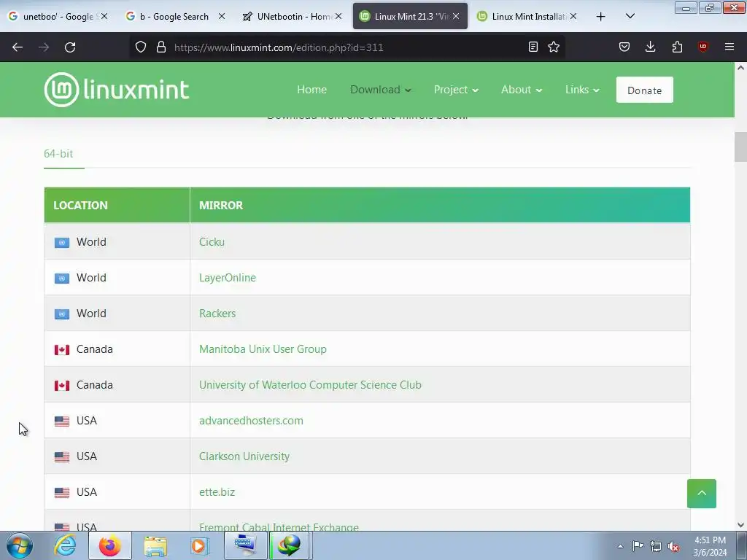Viewport: 747px width, 560px height.
Task: Click the Linux Mint logo
Action: pyautogui.click(x=117, y=90)
